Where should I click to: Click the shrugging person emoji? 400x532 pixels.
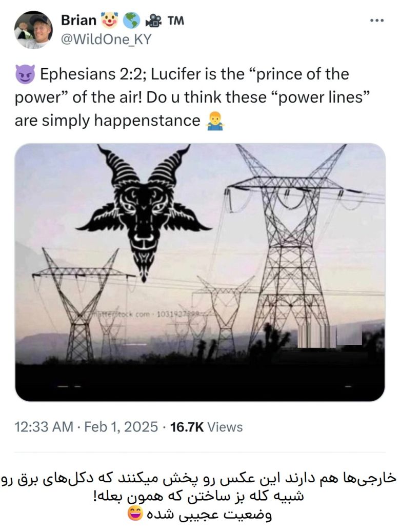(x=214, y=122)
